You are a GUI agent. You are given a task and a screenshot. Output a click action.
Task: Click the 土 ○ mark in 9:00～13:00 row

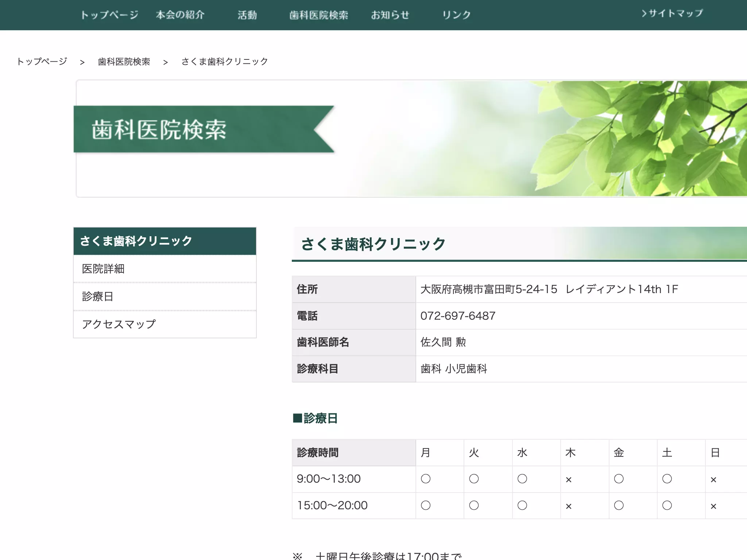pos(667,479)
